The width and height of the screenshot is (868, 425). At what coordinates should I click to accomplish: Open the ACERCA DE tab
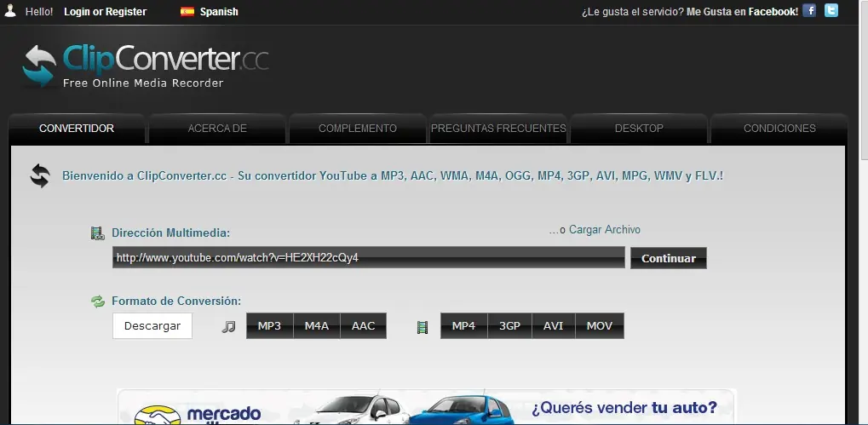217,129
